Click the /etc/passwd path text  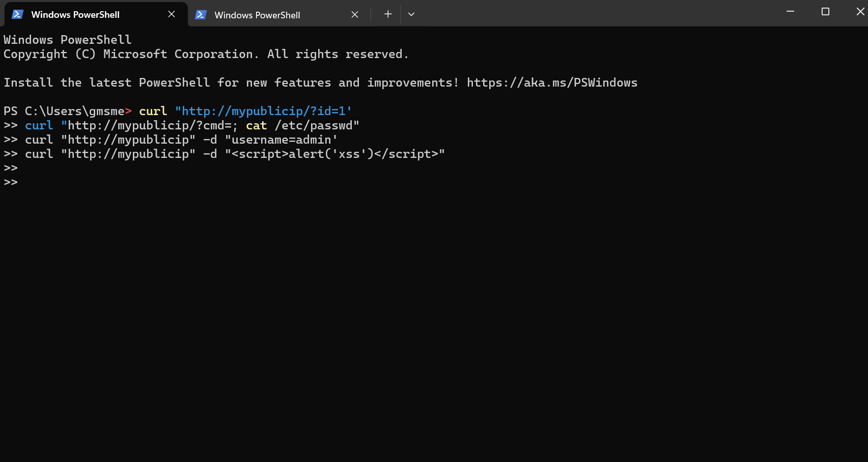click(314, 125)
